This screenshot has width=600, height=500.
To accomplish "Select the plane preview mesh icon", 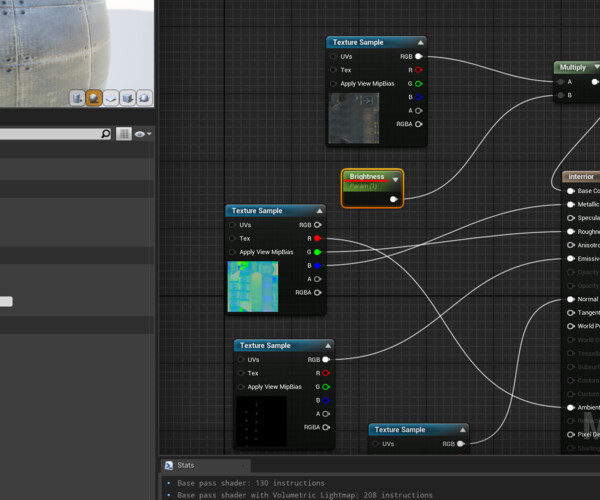I will coord(111,98).
